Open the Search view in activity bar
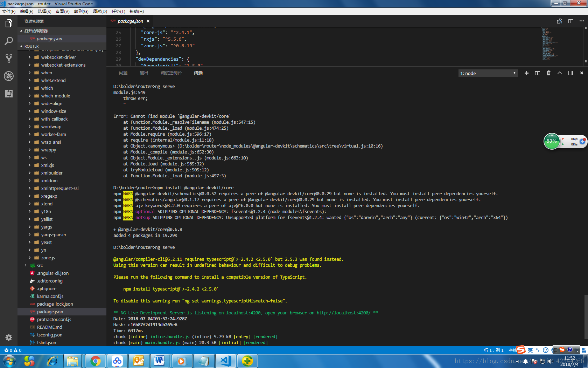 (9, 41)
